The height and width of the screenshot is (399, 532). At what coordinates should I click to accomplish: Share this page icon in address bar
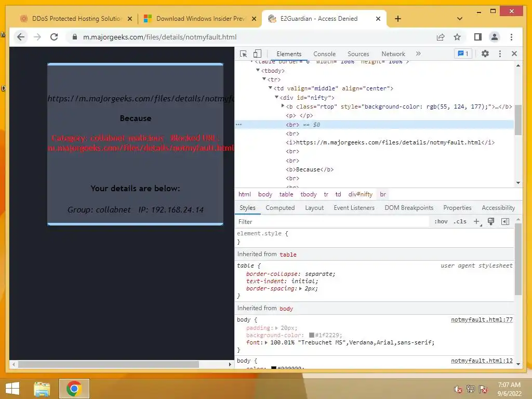click(441, 37)
